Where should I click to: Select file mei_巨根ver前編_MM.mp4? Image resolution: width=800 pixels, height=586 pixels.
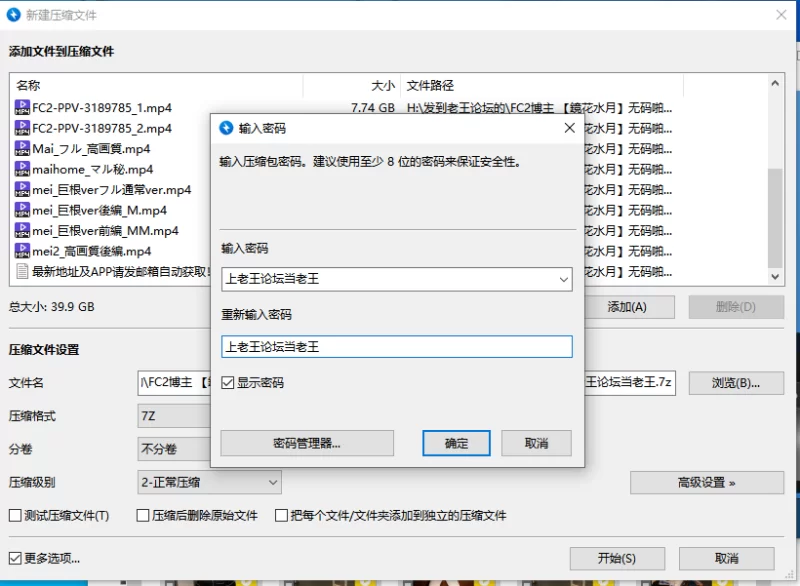[105, 231]
